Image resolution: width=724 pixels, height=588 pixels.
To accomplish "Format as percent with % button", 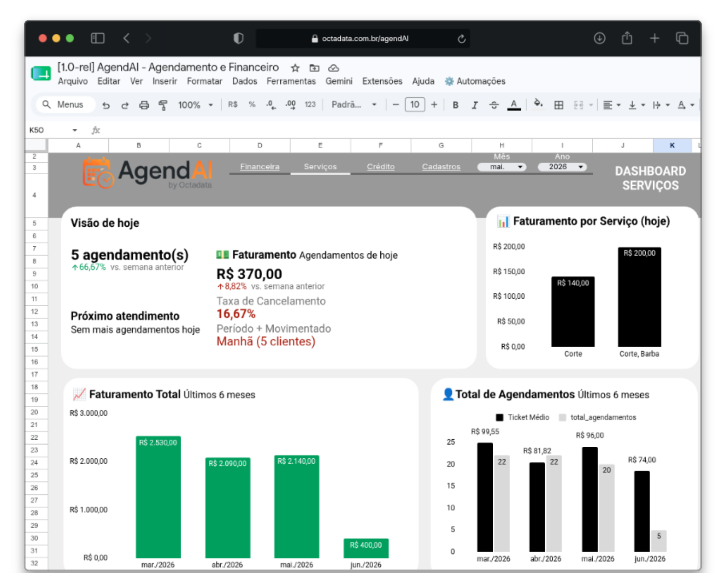I will click(x=252, y=105).
